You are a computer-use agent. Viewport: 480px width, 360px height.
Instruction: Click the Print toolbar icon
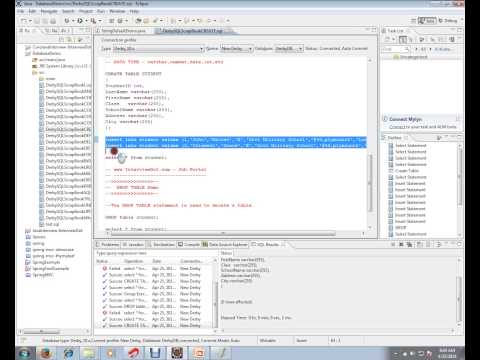53,21
